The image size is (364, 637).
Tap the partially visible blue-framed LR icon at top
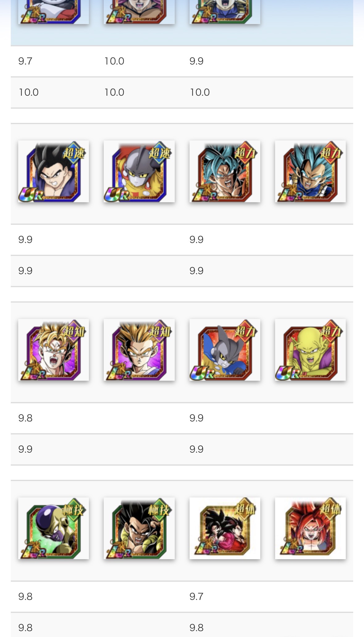[53, 12]
